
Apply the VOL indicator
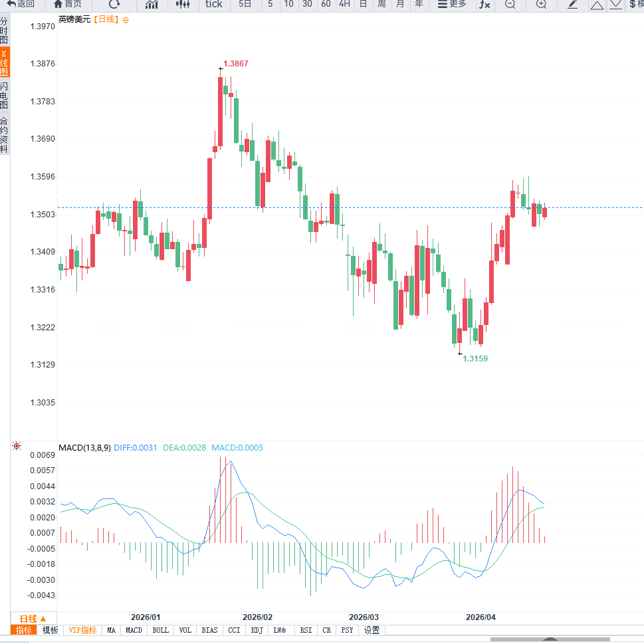click(x=185, y=630)
